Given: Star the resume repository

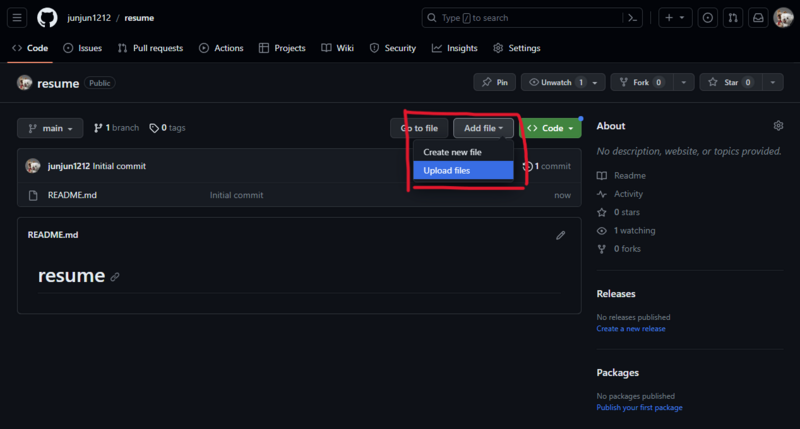Looking at the screenshot, I should point(731,82).
